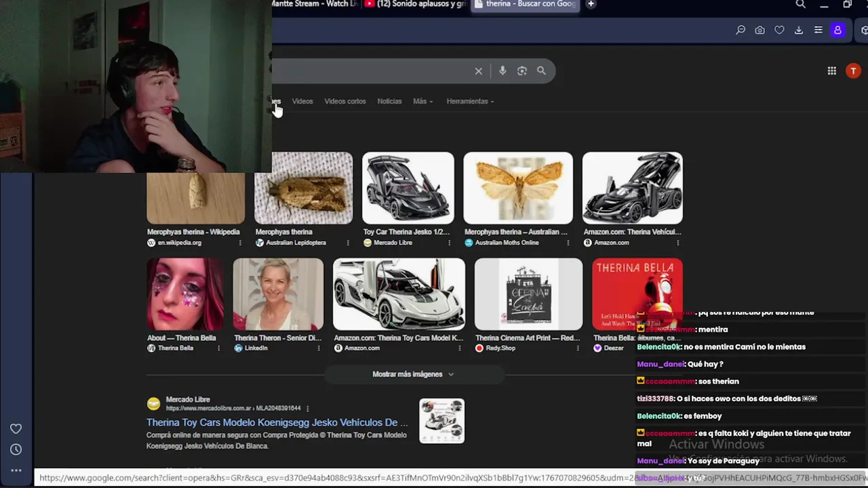Open options for Australian Lepidoptera image result
The height and width of the screenshot is (488, 868).
click(x=348, y=243)
